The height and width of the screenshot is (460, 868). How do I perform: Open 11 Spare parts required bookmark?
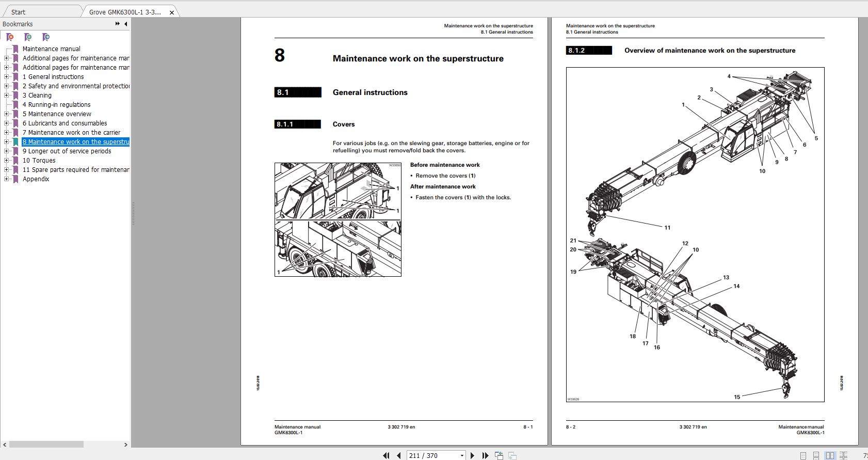pyautogui.click(x=76, y=170)
